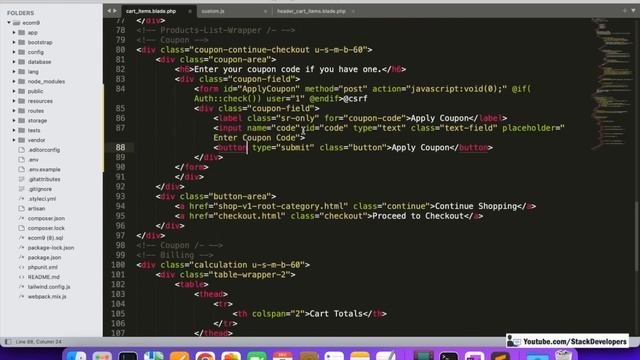Expand the node_modules folder arrow
Image resolution: width=640 pixels, height=360 pixels.
point(14,82)
